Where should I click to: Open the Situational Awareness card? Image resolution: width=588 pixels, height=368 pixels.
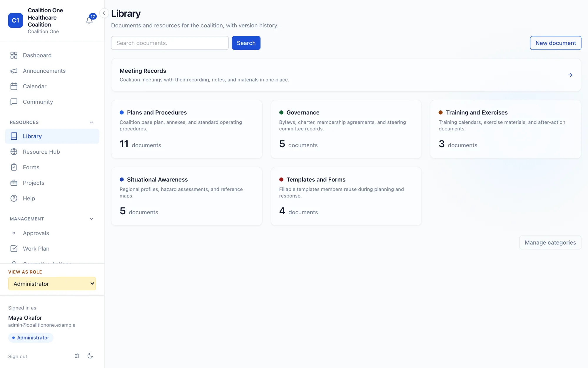pos(187,196)
